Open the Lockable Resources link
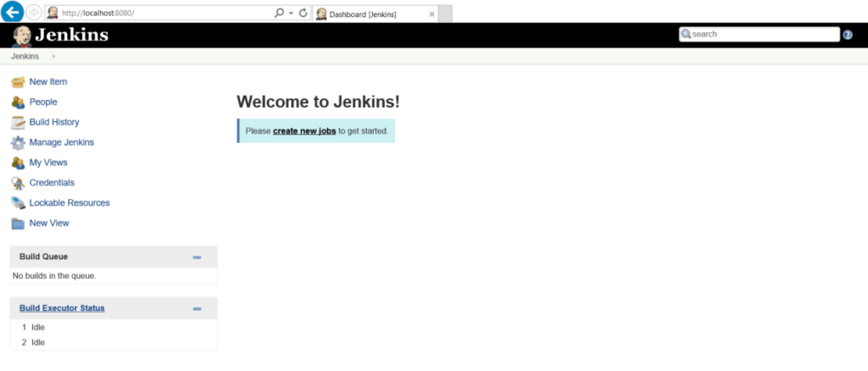The height and width of the screenshot is (371, 868). pyautogui.click(x=70, y=203)
